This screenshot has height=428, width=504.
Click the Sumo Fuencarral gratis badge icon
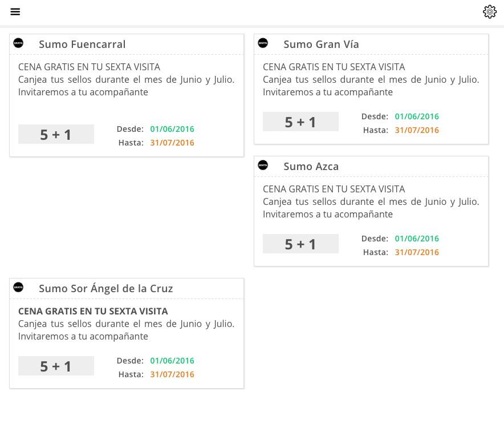coord(19,42)
